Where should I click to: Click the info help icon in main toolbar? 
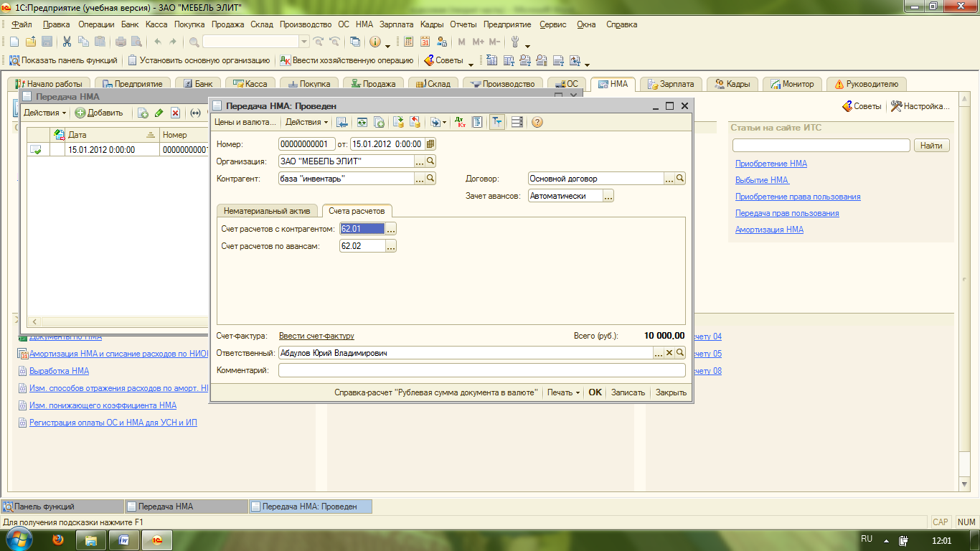[x=376, y=42]
